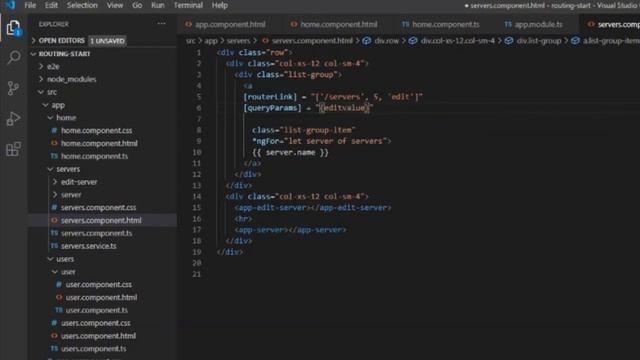
Task: Open home.component.ts in explorer tree
Action: [x=94, y=156]
